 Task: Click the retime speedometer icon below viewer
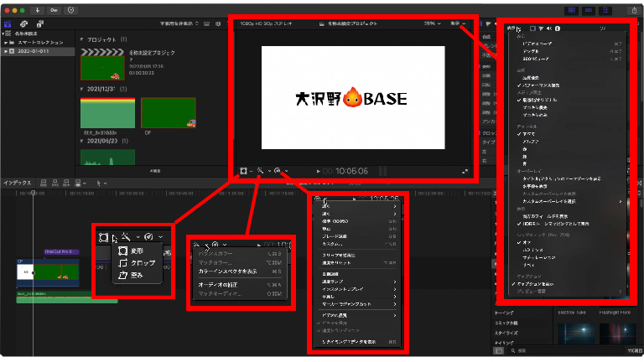(x=278, y=171)
